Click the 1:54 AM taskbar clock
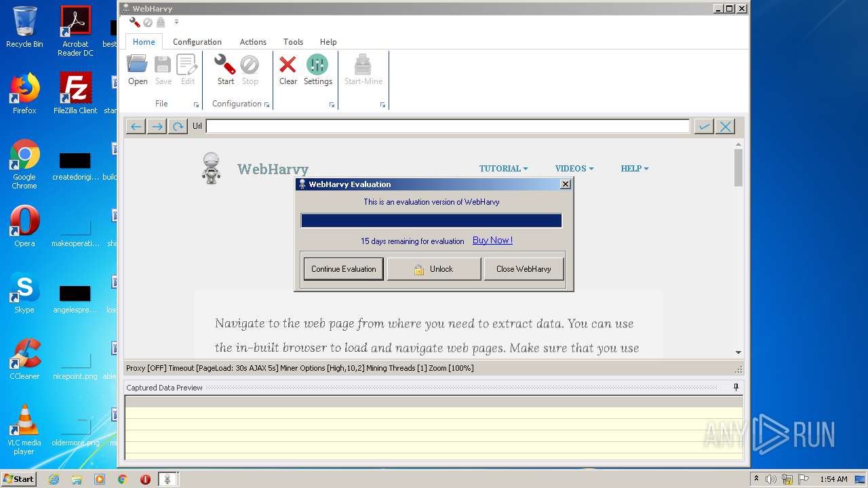This screenshot has width=868, height=488. 833,479
